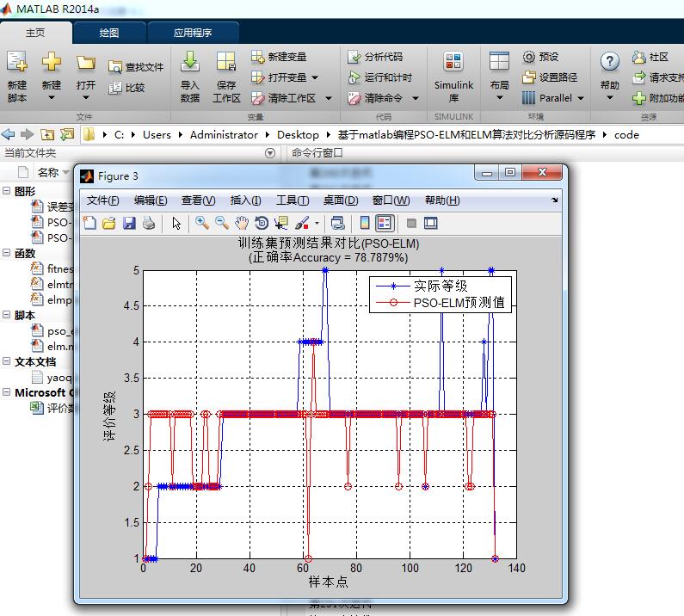Select the Pan hand tool
The height and width of the screenshot is (616, 684).
242,223
